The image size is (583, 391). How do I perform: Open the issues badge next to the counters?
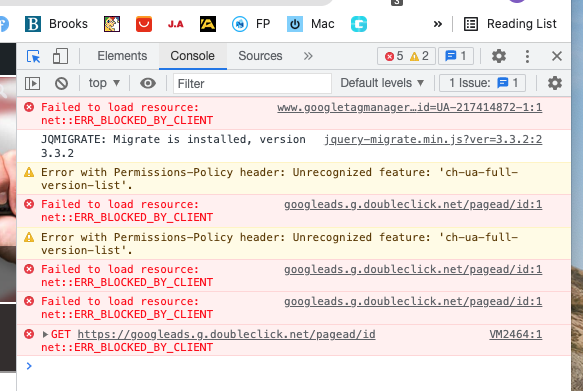point(456,56)
